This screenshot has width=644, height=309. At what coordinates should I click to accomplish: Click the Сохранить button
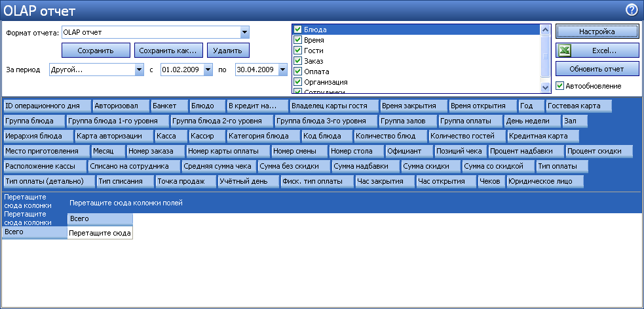point(96,51)
